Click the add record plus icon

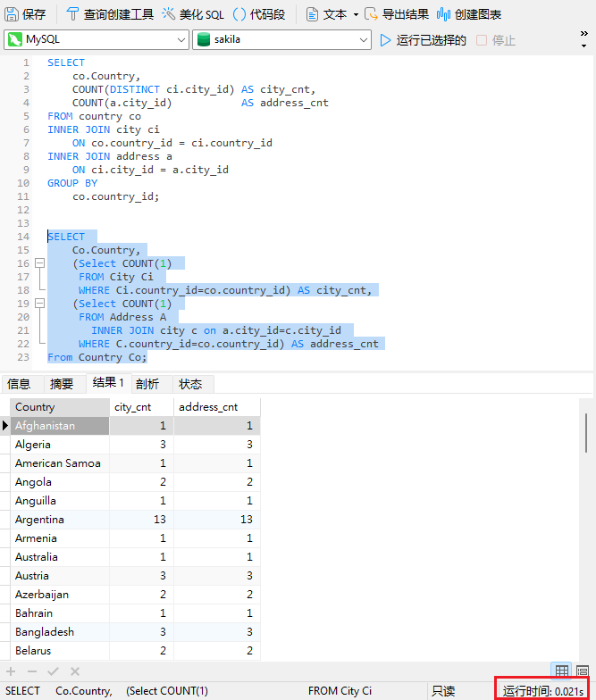[11, 671]
